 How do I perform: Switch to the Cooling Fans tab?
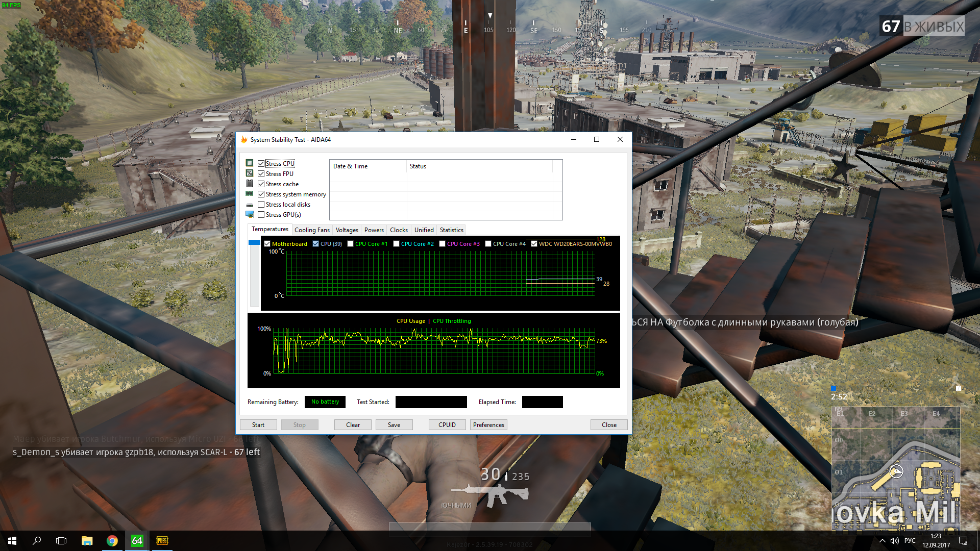(x=312, y=230)
